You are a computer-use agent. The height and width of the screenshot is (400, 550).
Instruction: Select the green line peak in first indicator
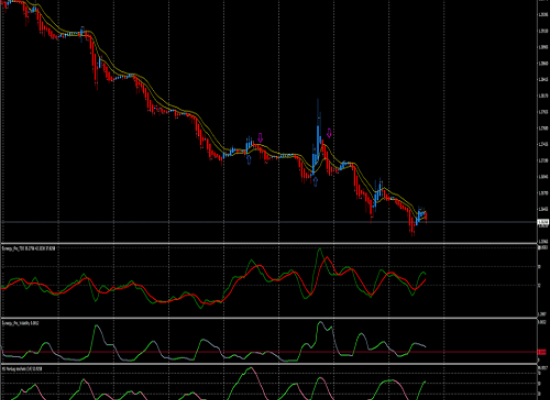320,249
